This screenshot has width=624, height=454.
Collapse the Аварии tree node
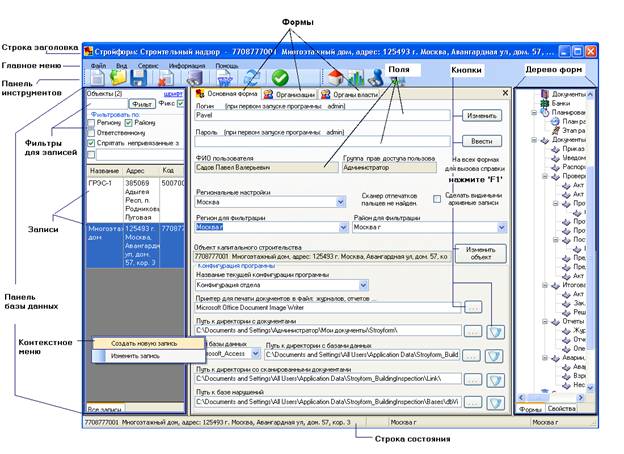click(545, 358)
